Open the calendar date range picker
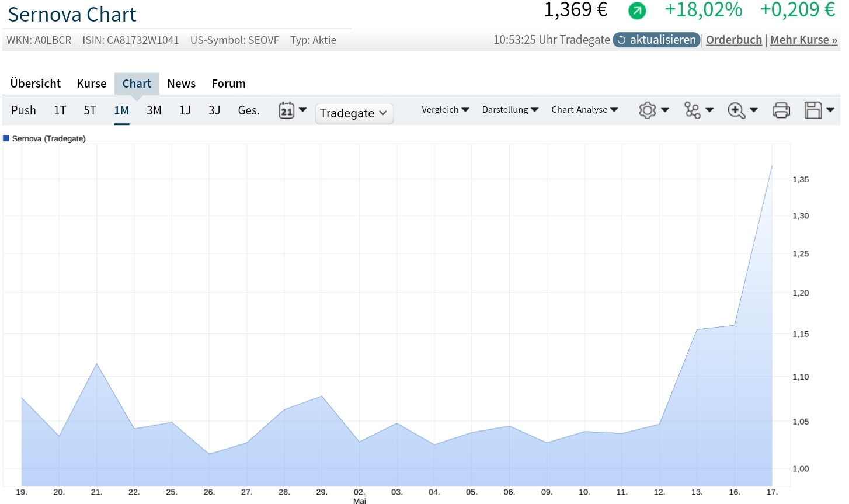The width and height of the screenshot is (849, 504). (286, 110)
